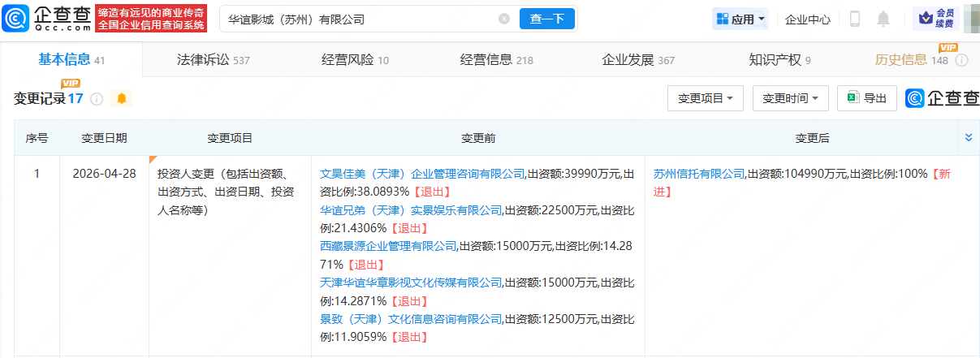Open 苏州信托有限公司 link

click(699, 173)
